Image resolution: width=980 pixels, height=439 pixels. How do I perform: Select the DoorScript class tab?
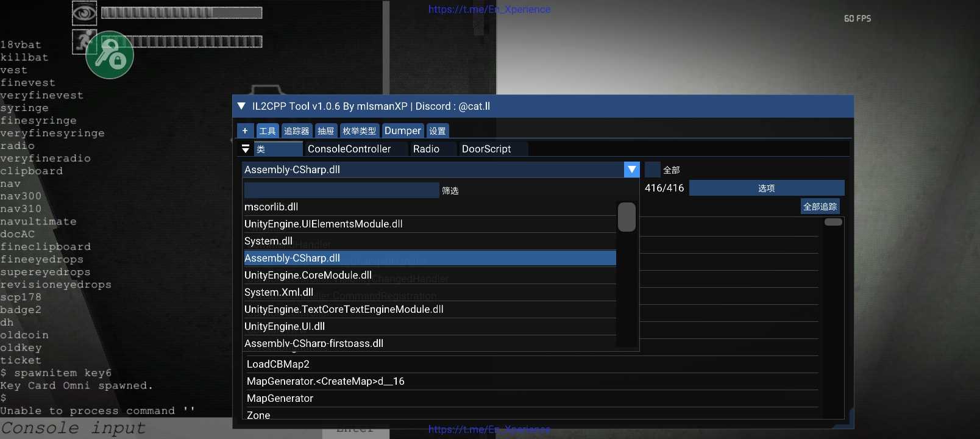point(486,149)
